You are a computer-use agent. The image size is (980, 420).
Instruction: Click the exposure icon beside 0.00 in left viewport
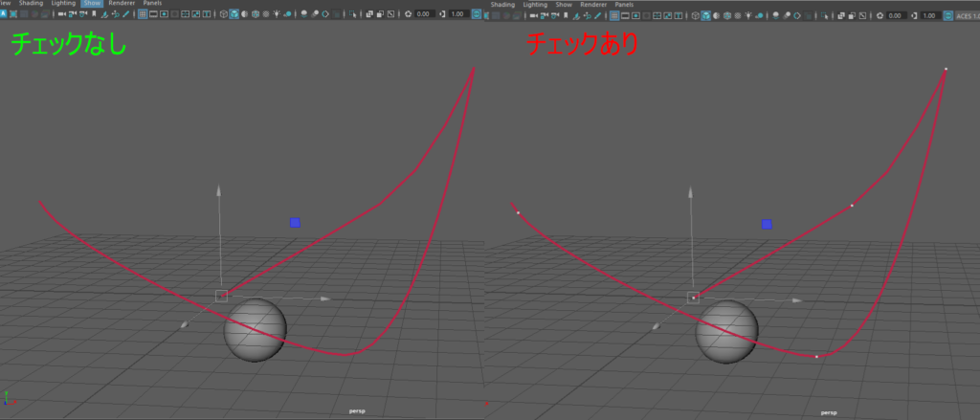tap(409, 15)
